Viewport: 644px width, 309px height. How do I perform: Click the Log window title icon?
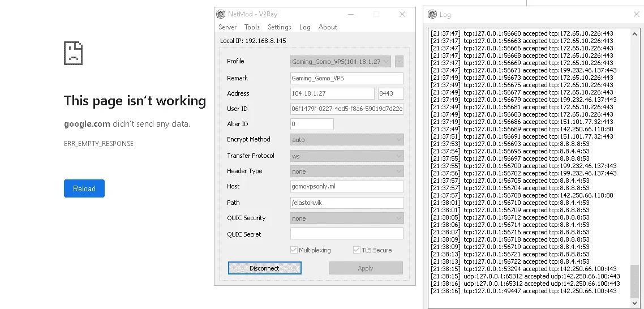[432, 14]
